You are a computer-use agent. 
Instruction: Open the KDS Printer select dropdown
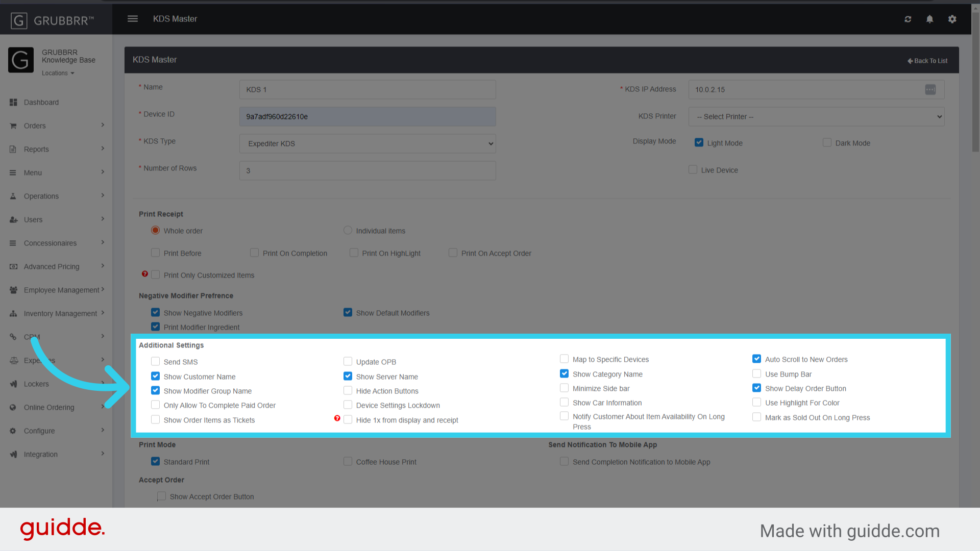(816, 117)
